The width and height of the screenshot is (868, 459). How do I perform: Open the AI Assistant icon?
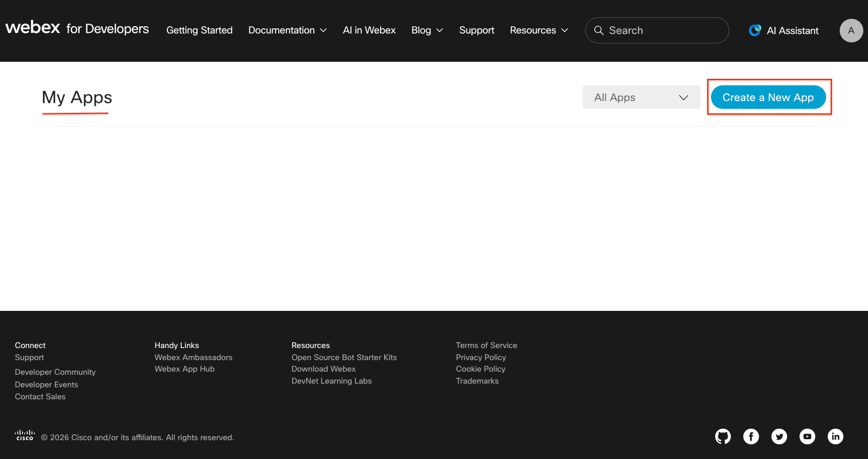click(755, 30)
